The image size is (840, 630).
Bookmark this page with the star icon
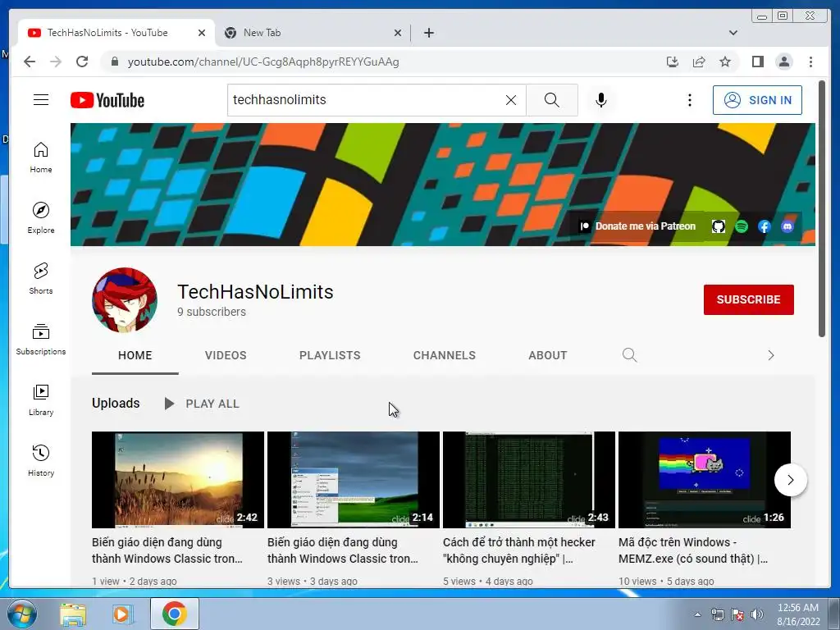(x=725, y=62)
